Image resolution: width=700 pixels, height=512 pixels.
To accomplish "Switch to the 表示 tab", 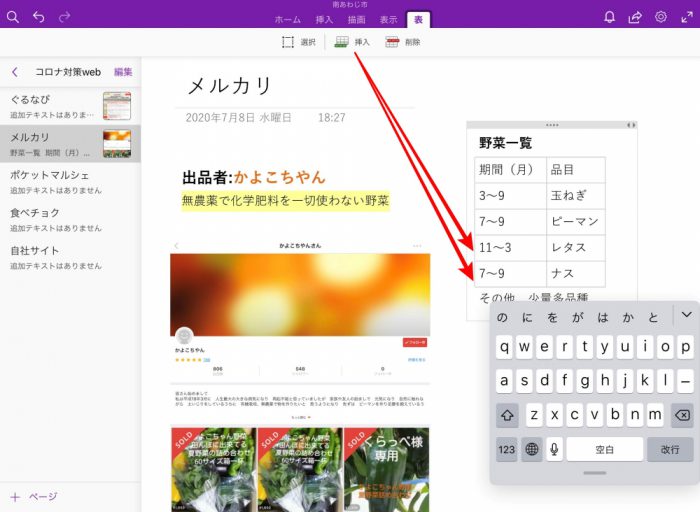I will click(388, 20).
